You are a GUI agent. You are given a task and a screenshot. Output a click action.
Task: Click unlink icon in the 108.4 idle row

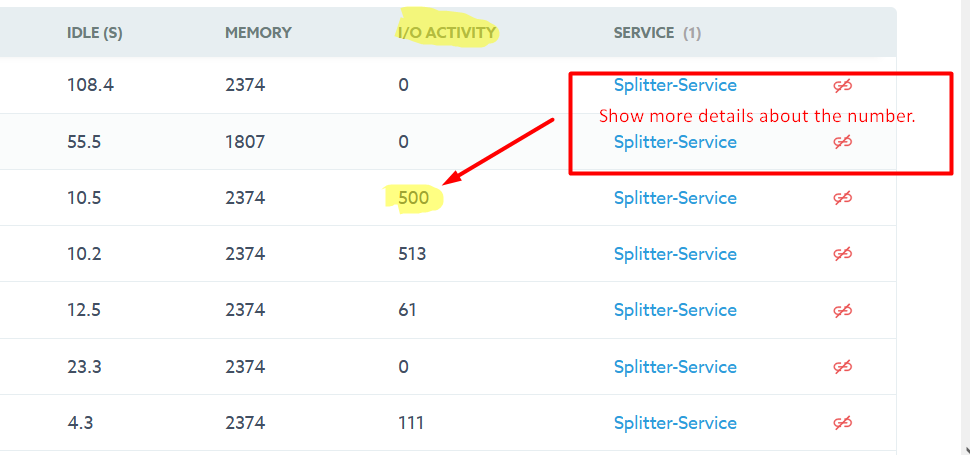[x=842, y=86]
